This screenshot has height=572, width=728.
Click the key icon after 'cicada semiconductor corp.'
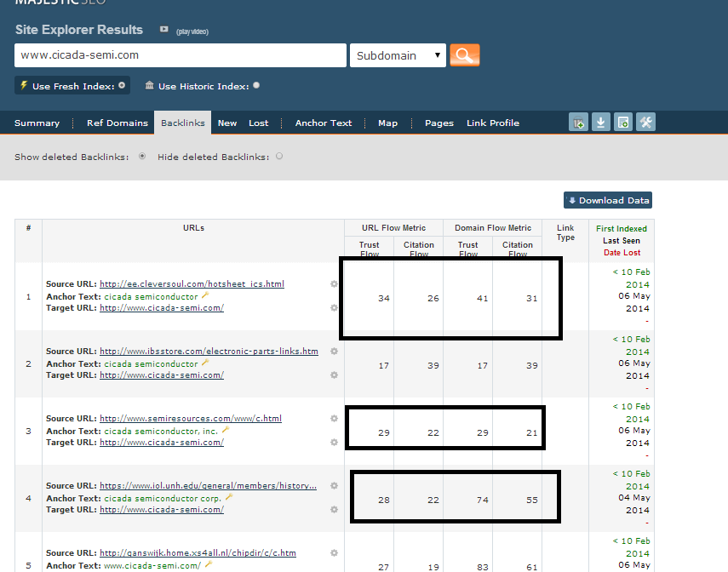[x=229, y=497]
